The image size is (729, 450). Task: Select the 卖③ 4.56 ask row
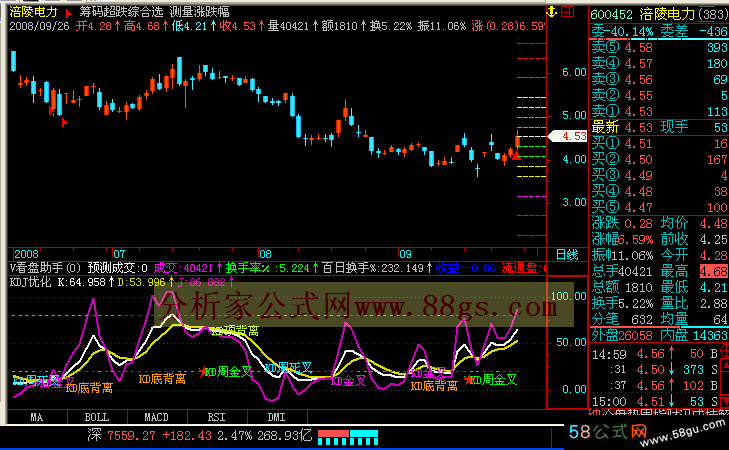pos(659,79)
